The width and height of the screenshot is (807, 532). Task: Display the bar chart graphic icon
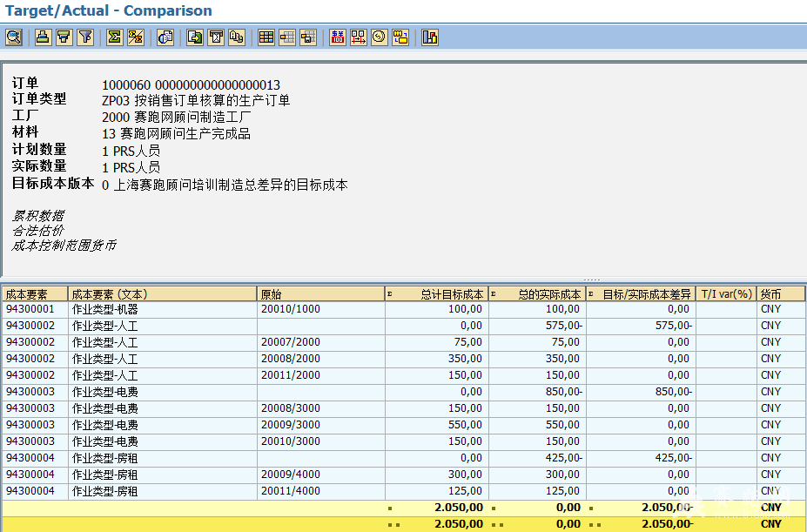pos(430,37)
